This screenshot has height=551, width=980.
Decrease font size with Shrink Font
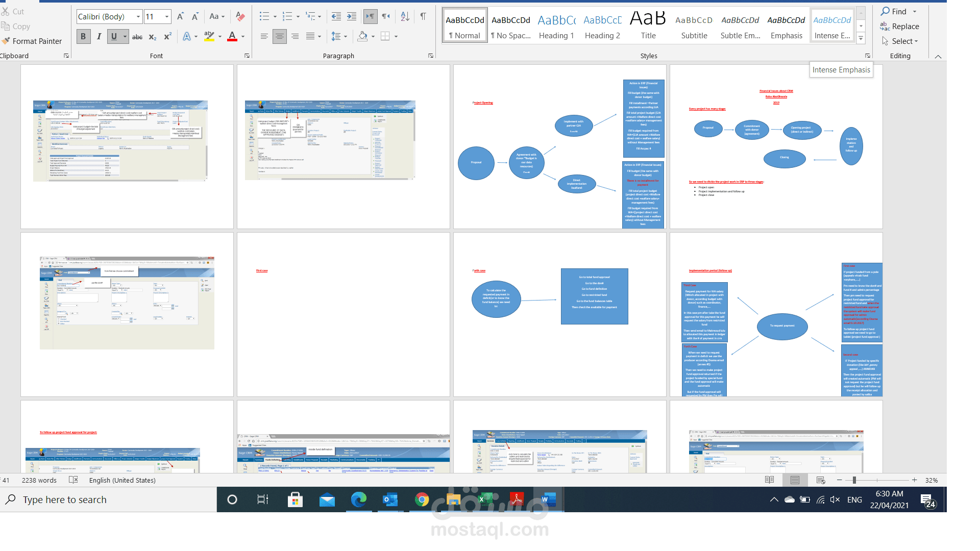195,16
